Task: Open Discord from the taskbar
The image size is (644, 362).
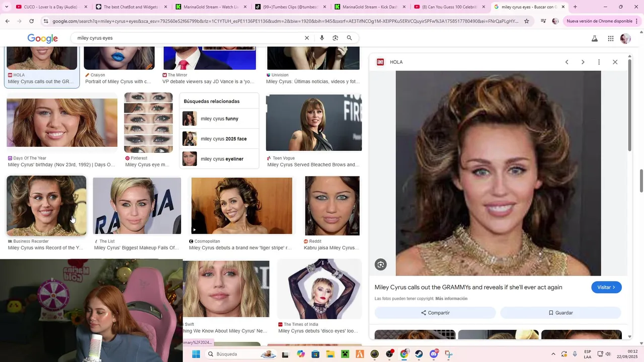Action: (x=434, y=354)
